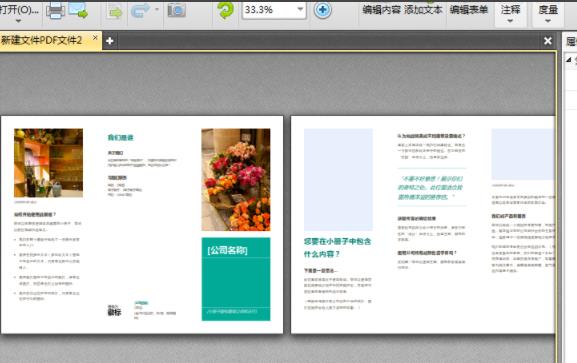The image size is (577, 363).
Task: Select the 编辑内容 tool
Action: click(x=381, y=10)
